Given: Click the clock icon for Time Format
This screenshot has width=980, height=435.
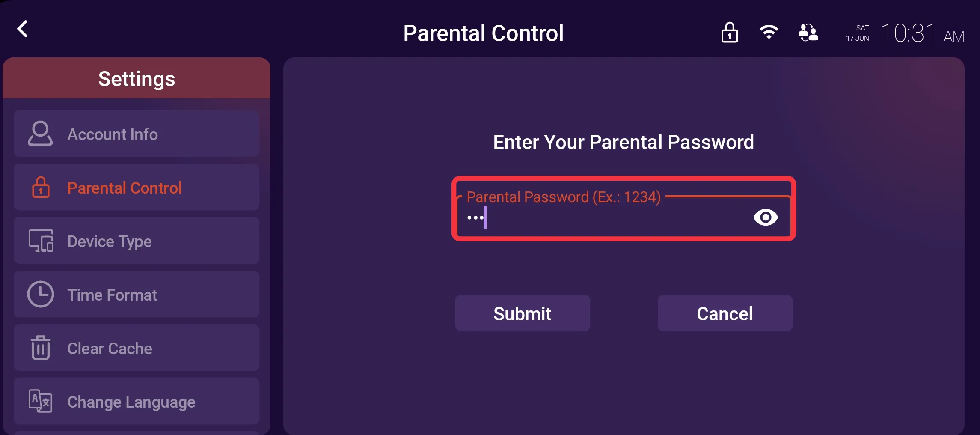Looking at the screenshot, I should [41, 294].
